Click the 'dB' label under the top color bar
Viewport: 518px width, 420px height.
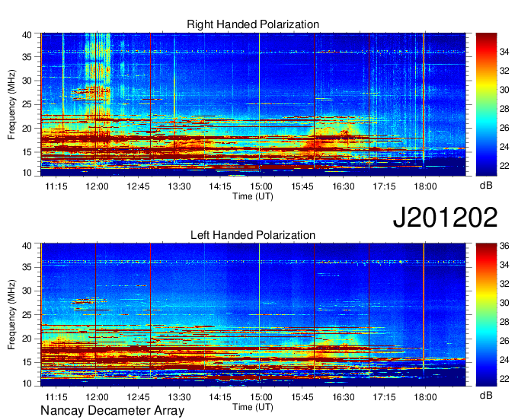click(486, 185)
